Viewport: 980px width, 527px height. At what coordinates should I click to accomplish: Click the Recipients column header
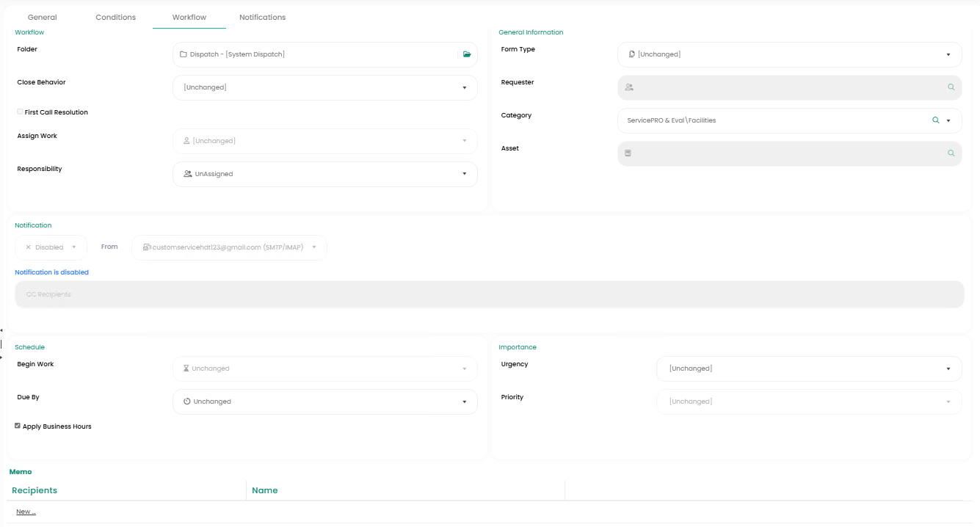pyautogui.click(x=35, y=490)
